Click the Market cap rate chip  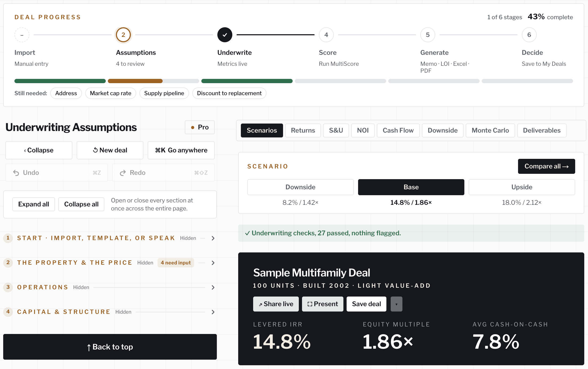click(x=111, y=93)
